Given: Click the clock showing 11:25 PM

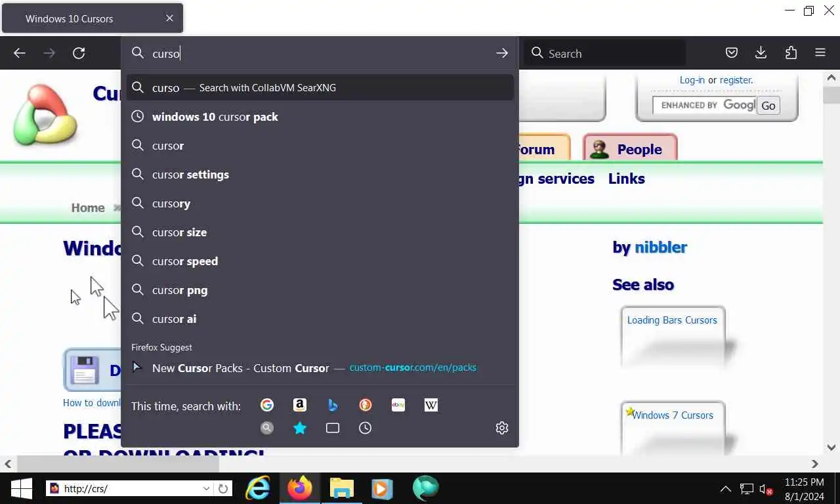Looking at the screenshot, I should tap(804, 482).
